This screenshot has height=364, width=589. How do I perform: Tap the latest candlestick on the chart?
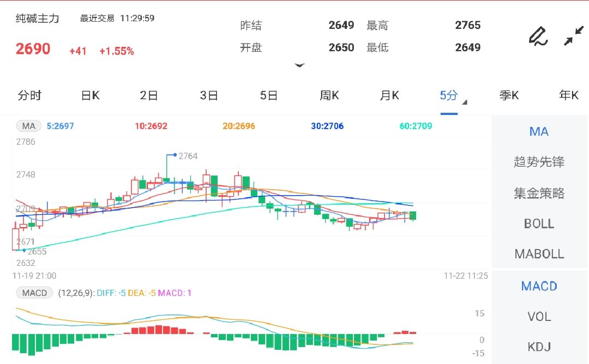coord(413,215)
